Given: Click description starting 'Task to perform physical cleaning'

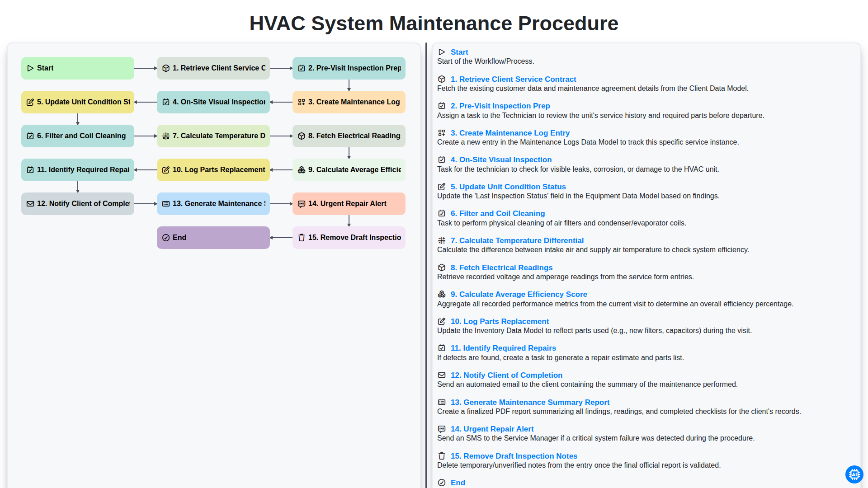Looking at the screenshot, I should point(561,223).
